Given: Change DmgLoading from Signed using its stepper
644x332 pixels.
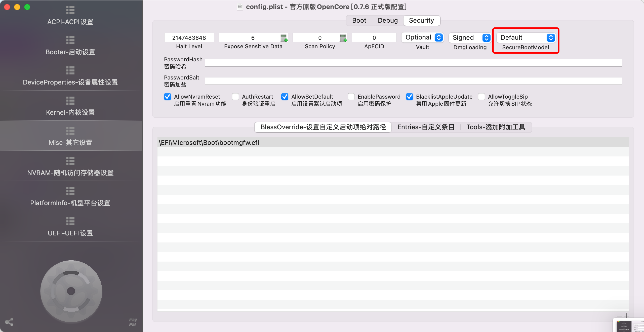Looking at the screenshot, I should point(486,37).
